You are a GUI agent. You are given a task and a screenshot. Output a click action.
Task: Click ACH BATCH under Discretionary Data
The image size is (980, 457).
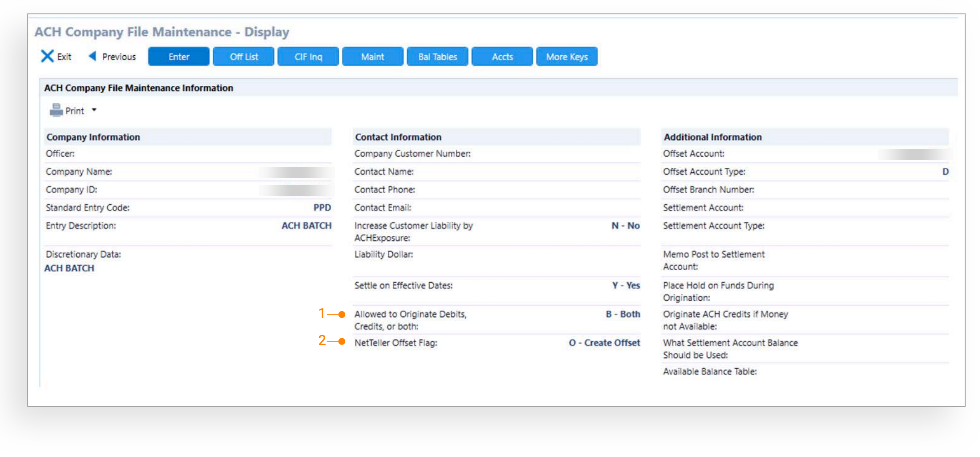[x=69, y=268]
